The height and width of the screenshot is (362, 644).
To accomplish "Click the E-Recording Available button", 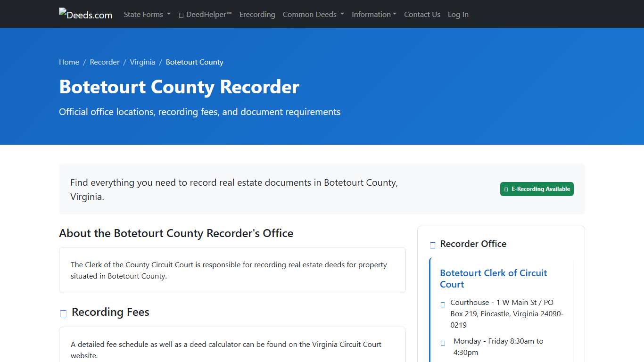I will point(537,189).
